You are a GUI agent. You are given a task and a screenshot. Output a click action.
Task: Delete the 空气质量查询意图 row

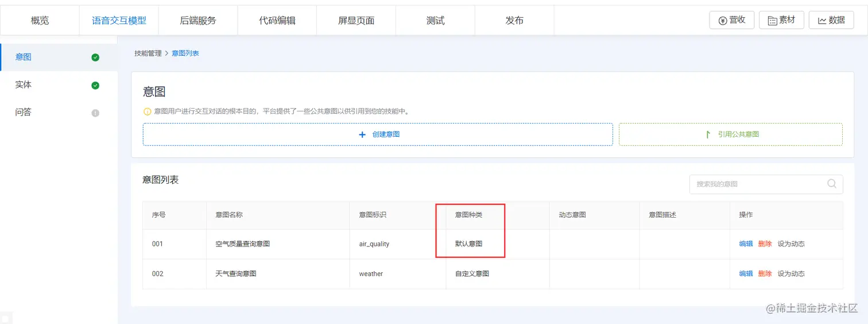[x=765, y=244]
